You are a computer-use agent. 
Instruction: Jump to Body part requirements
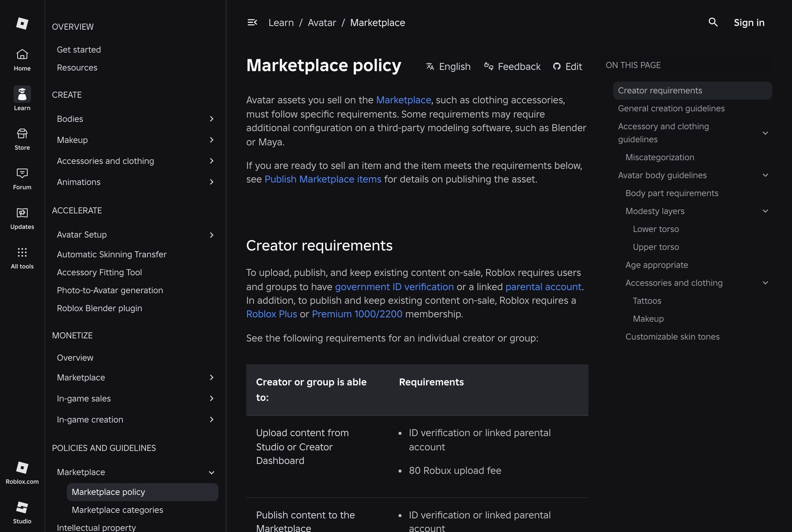pyautogui.click(x=672, y=193)
